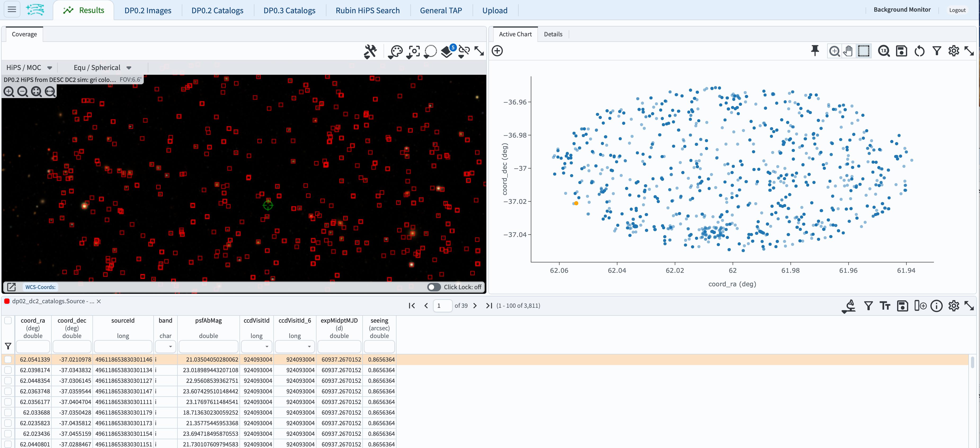This screenshot has height=448, width=980.
Task: Open table info icon
Action: tap(936, 306)
